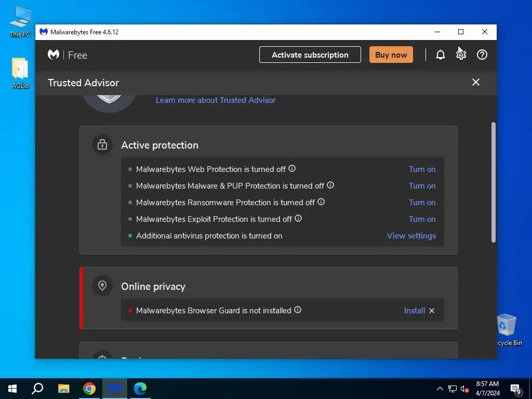This screenshot has width=532, height=399.
Task: Click the Trusted Advisor title
Action: pos(84,83)
